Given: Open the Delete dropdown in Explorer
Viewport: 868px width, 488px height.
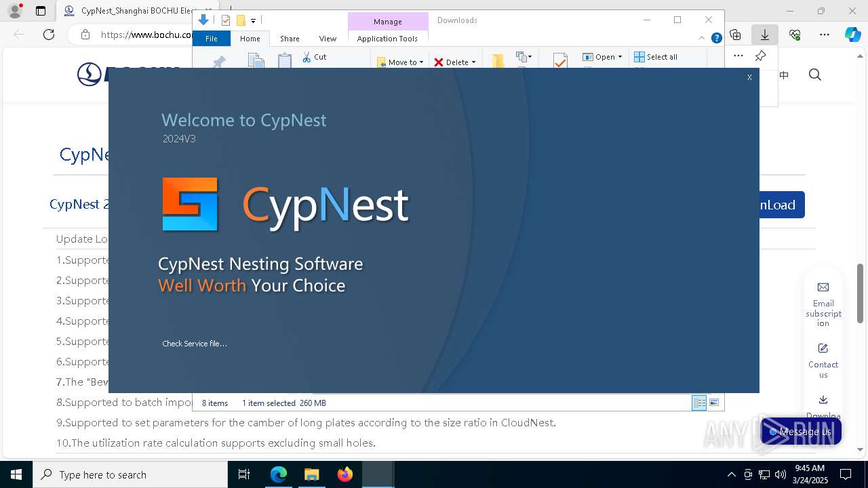Looking at the screenshot, I should click(x=455, y=62).
